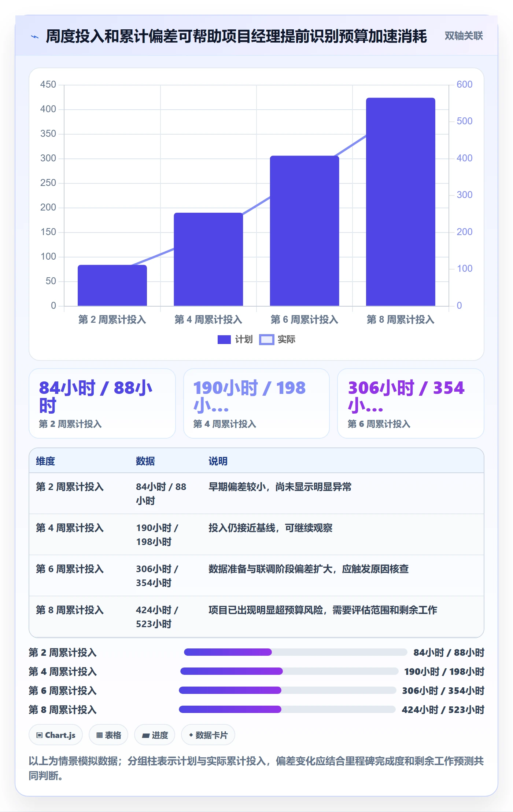This screenshot has width=513, height=812.
Task: Select the 数据卡片 chip
Action: click(208, 735)
